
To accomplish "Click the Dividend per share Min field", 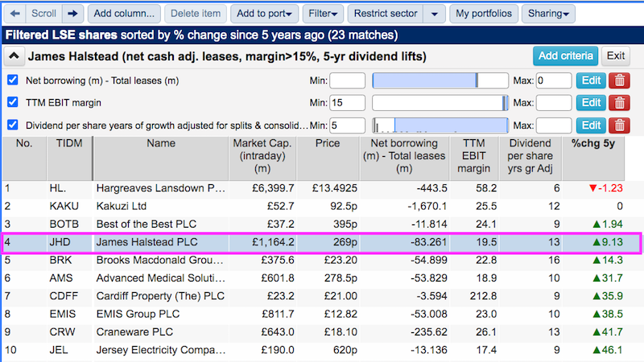I will [x=347, y=125].
